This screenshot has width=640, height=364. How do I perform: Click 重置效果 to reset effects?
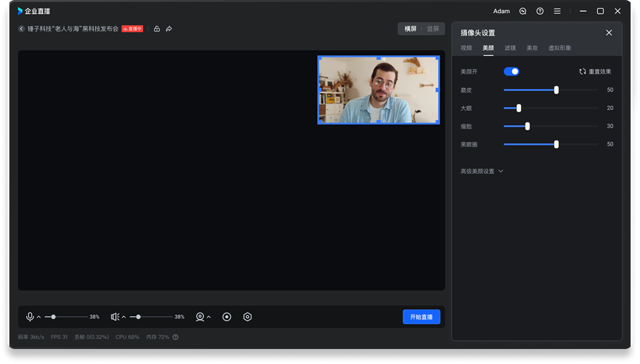coord(595,72)
